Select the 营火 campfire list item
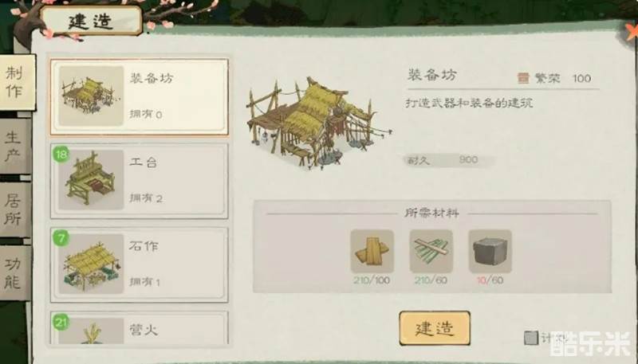Viewport: 638px width, 364px height. tap(139, 328)
